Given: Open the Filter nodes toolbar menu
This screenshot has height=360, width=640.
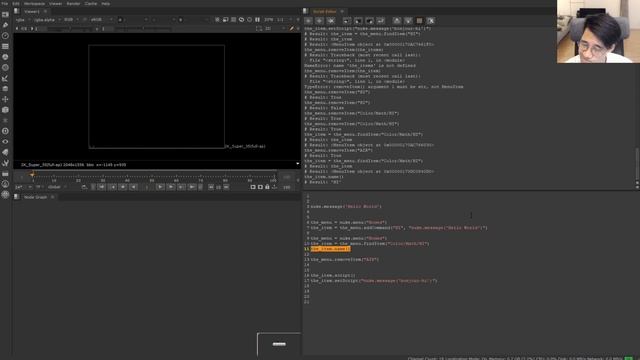Looking at the screenshot, I should [x=5, y=67].
